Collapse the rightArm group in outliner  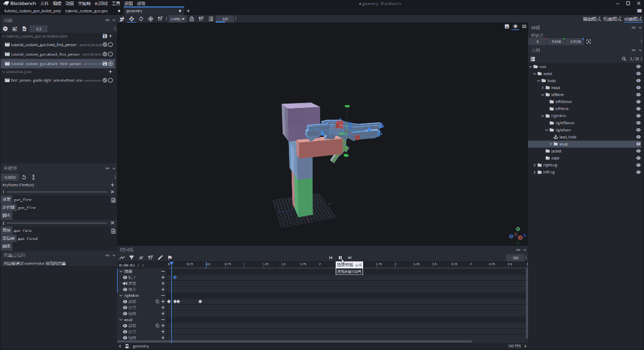tap(542, 116)
